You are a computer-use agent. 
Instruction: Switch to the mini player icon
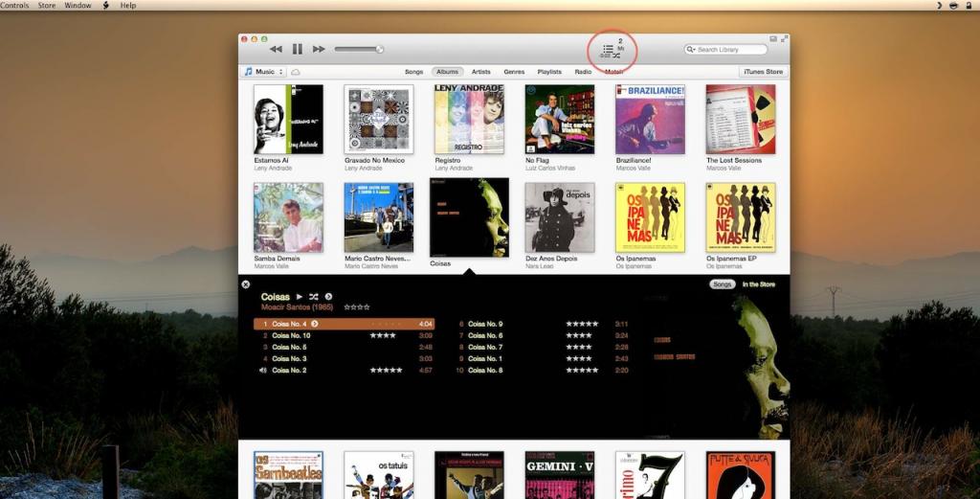(x=773, y=38)
